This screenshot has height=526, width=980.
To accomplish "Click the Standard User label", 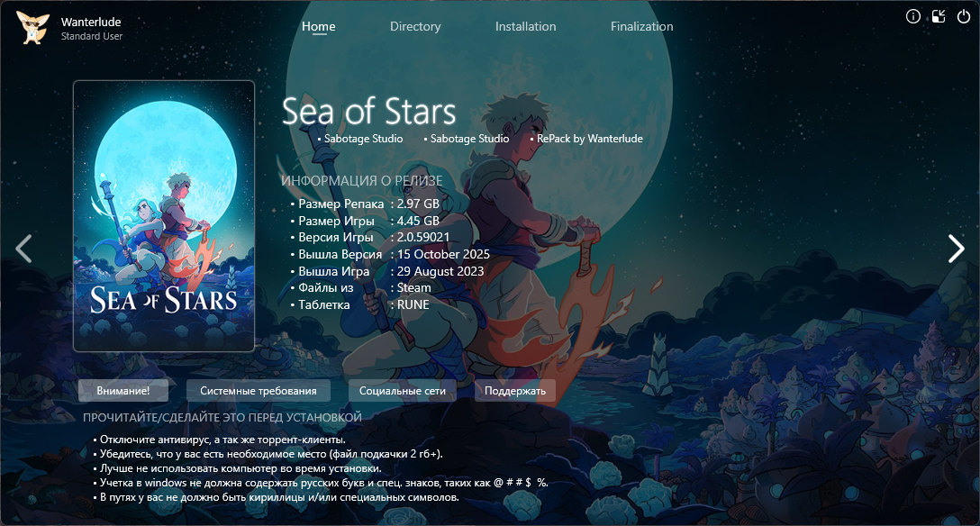I will click(x=92, y=36).
